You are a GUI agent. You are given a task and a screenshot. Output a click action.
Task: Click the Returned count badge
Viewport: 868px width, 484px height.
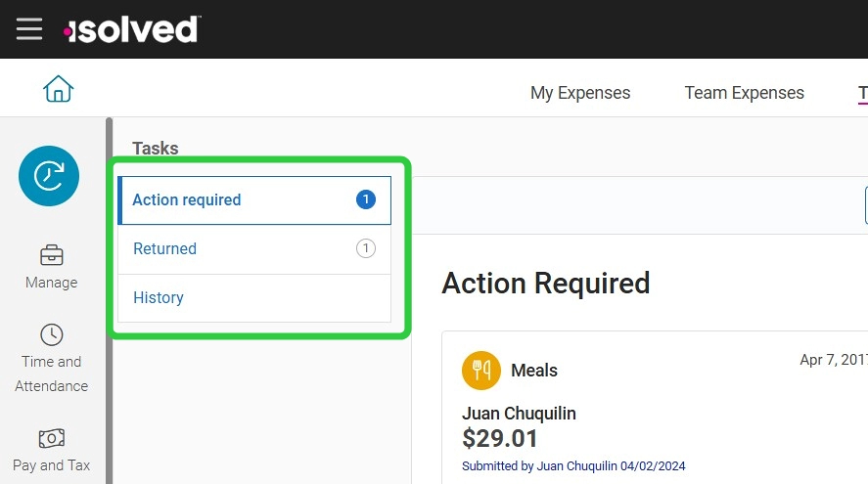365,248
